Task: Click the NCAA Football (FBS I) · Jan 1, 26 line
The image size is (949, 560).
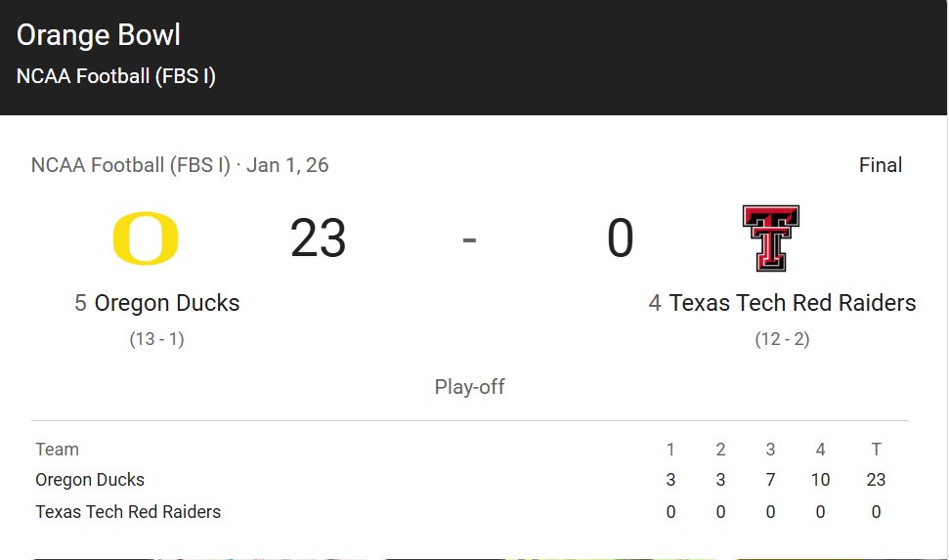Action: tap(180, 164)
